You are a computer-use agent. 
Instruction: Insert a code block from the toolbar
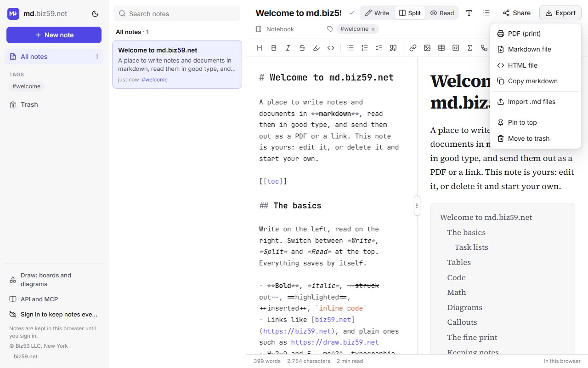point(456,48)
